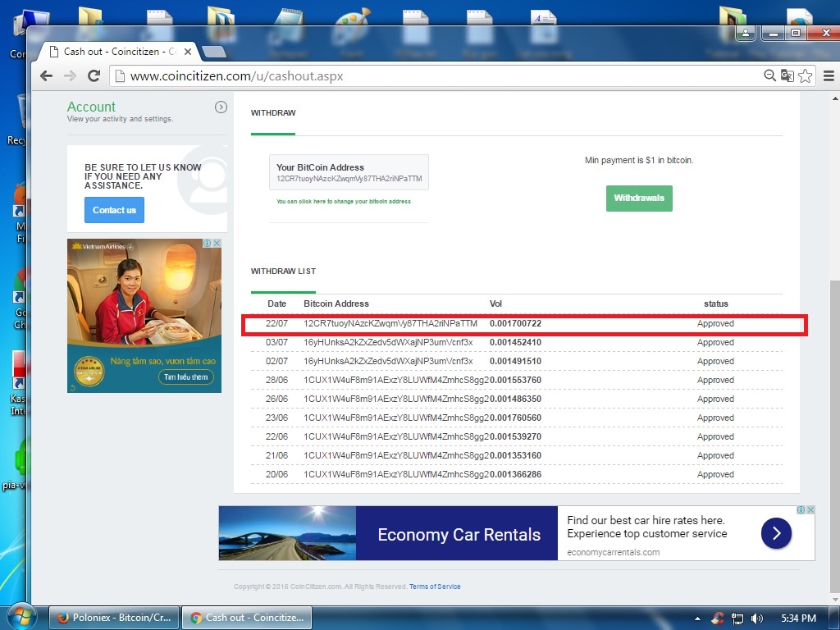
Task: Click Approved status in 23/06 row
Action: coord(715,418)
